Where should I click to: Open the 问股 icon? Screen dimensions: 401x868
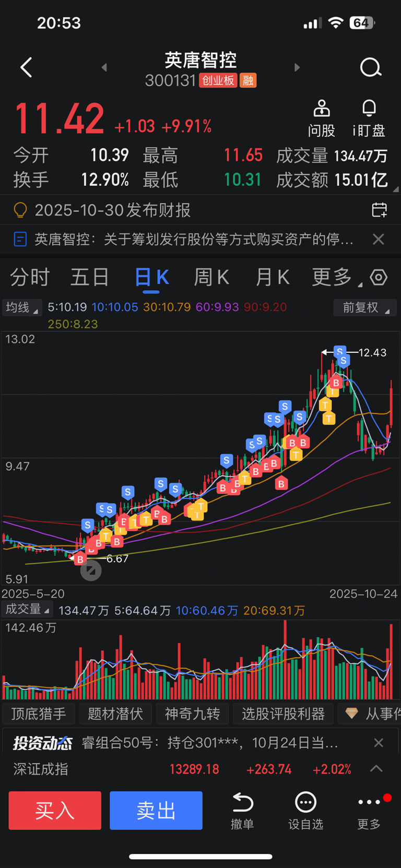tap(322, 109)
